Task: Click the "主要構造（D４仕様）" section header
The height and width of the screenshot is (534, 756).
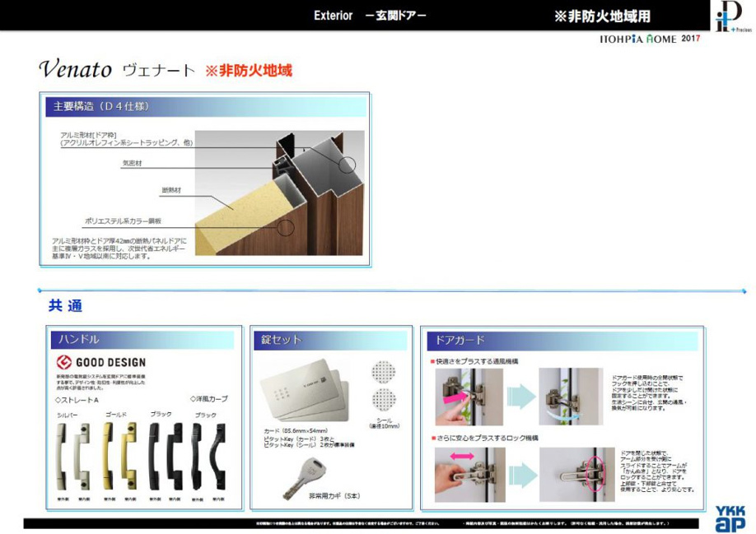Action: tap(206, 106)
